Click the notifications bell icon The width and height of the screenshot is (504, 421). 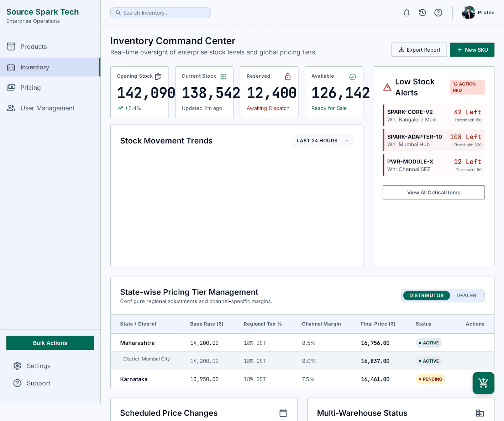pos(406,13)
